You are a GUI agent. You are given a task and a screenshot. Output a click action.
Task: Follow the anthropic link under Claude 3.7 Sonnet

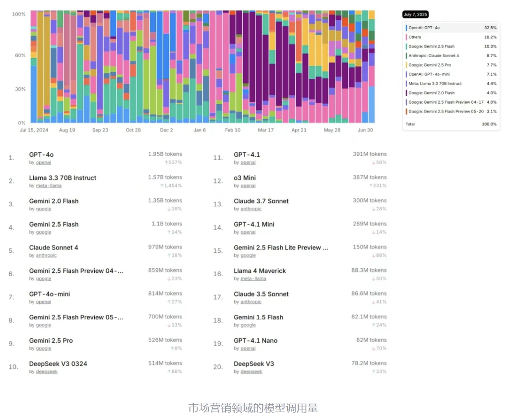click(x=251, y=209)
